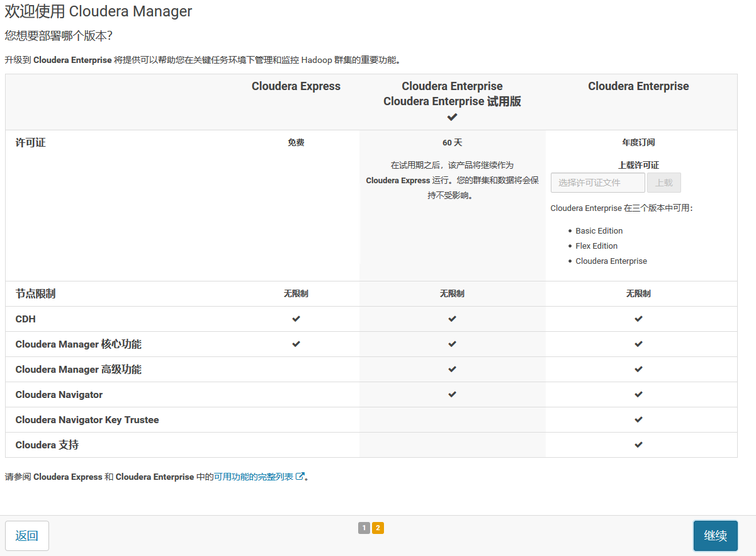
Task: Click the 节点限制 row label
Action: 35,294
